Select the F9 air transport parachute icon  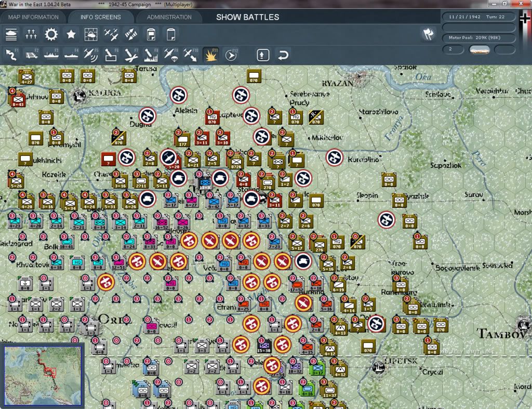[x=170, y=55]
